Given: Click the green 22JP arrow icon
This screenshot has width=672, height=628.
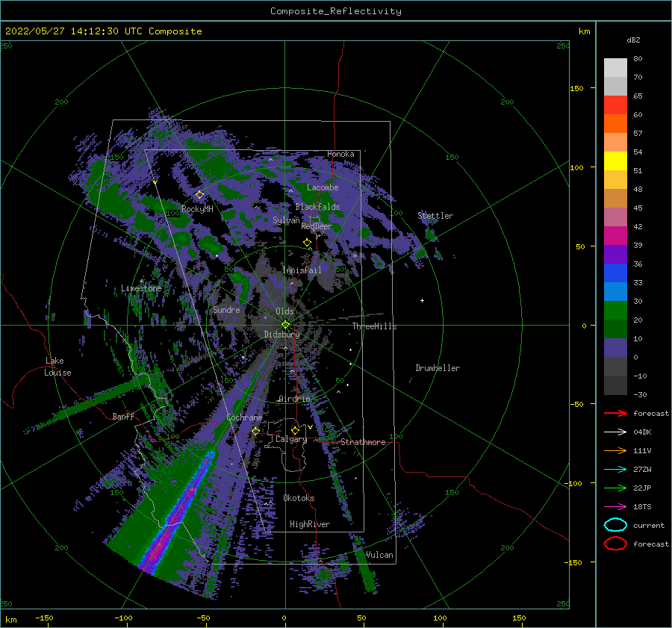Looking at the screenshot, I should [x=615, y=488].
